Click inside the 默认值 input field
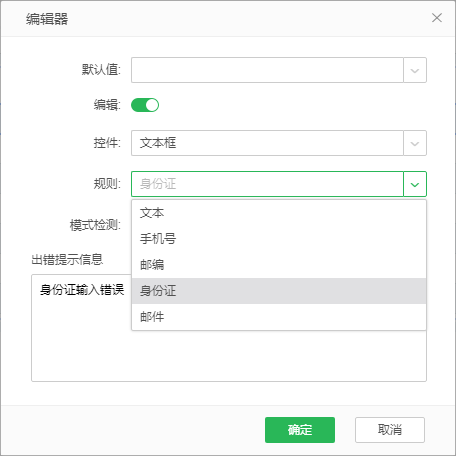 (267, 70)
